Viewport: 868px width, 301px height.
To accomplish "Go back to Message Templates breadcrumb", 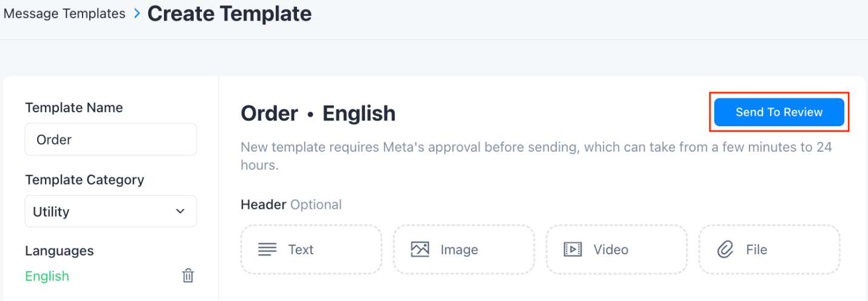I will [64, 14].
